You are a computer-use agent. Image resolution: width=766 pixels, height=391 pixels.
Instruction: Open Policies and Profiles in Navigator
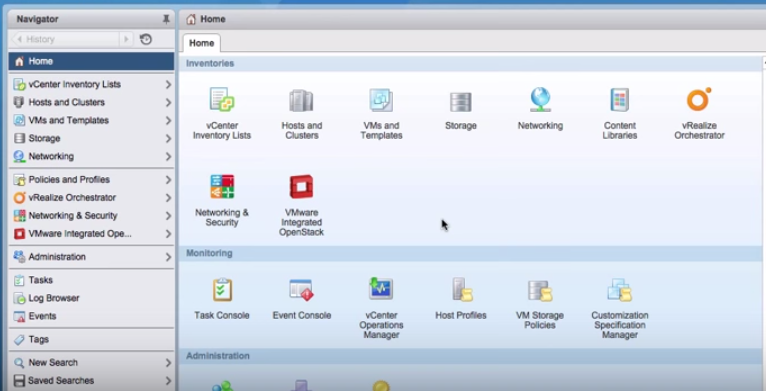pos(91,179)
